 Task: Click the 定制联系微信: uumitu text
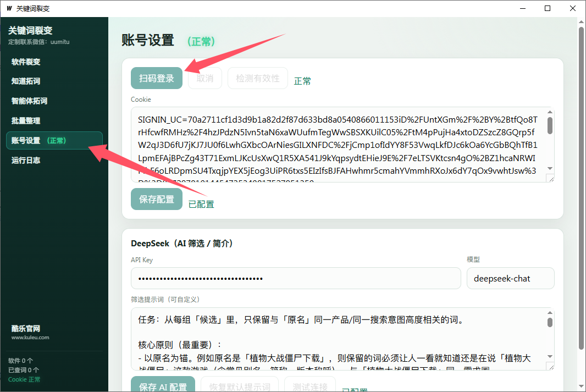[39, 42]
